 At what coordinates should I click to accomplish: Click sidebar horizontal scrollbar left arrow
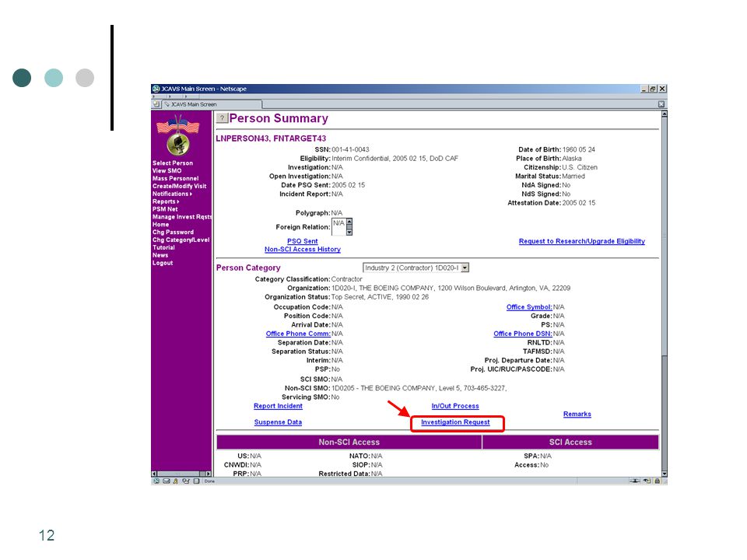[154, 474]
